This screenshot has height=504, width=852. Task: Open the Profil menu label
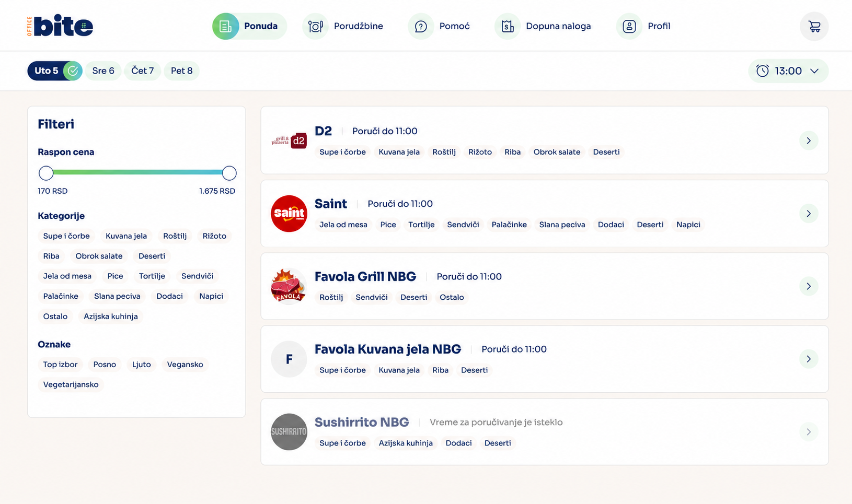tap(659, 26)
